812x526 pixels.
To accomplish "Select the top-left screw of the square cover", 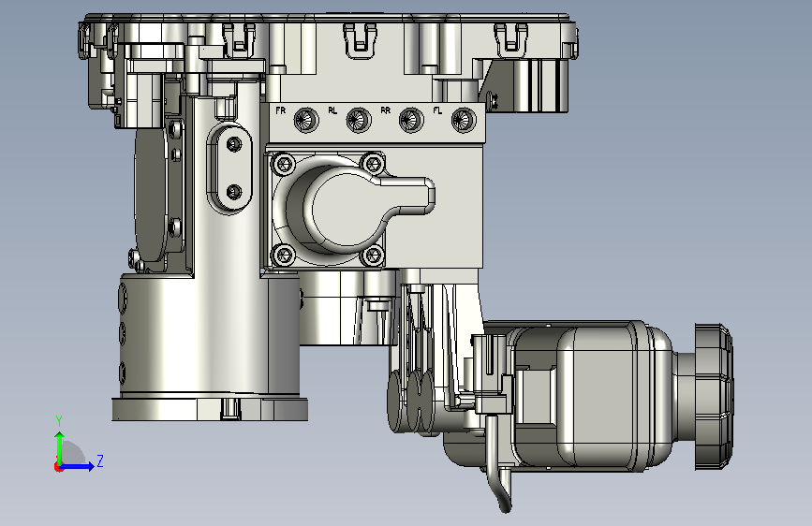I will click(284, 165).
